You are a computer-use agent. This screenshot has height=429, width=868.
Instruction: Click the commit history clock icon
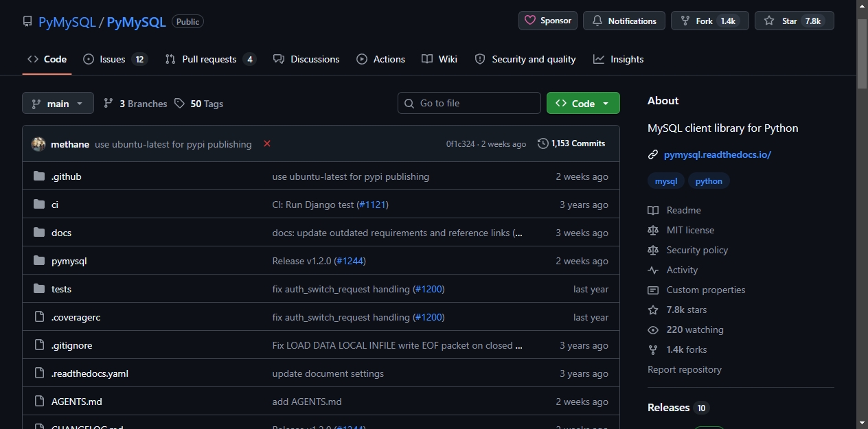543,143
